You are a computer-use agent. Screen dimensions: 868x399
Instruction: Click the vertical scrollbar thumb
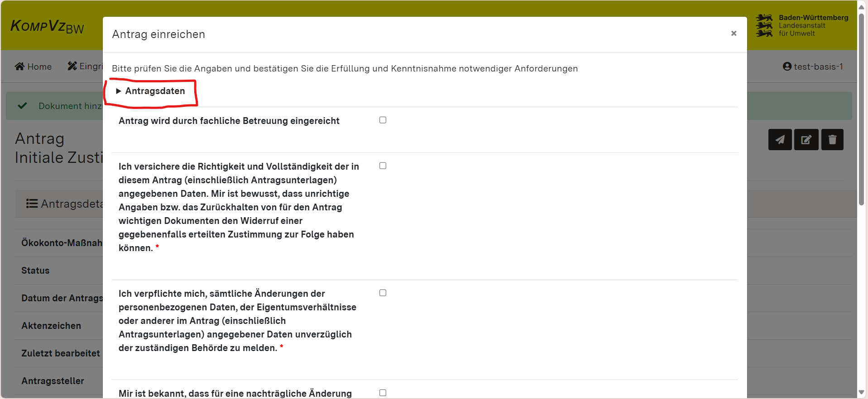862,109
